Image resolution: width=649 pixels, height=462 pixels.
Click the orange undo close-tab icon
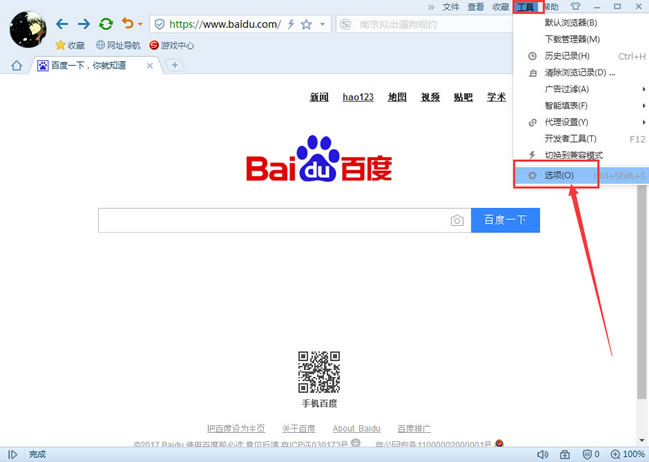[127, 23]
